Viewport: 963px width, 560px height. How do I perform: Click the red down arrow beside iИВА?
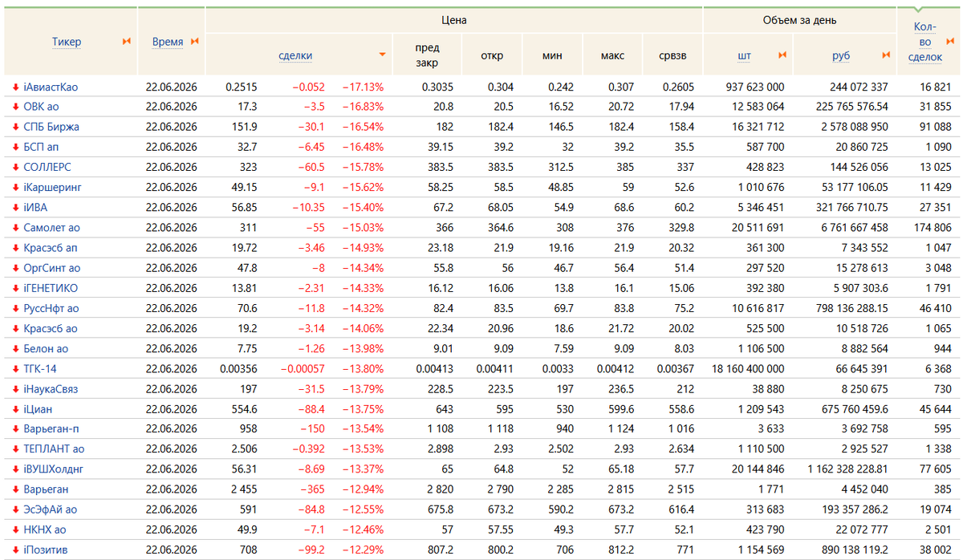(x=14, y=207)
